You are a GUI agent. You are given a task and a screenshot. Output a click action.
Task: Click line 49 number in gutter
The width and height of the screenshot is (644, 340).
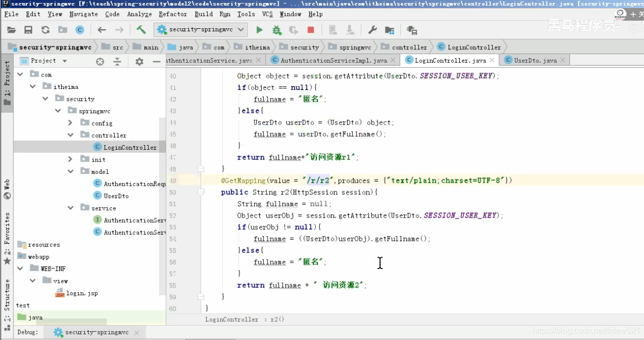point(172,181)
